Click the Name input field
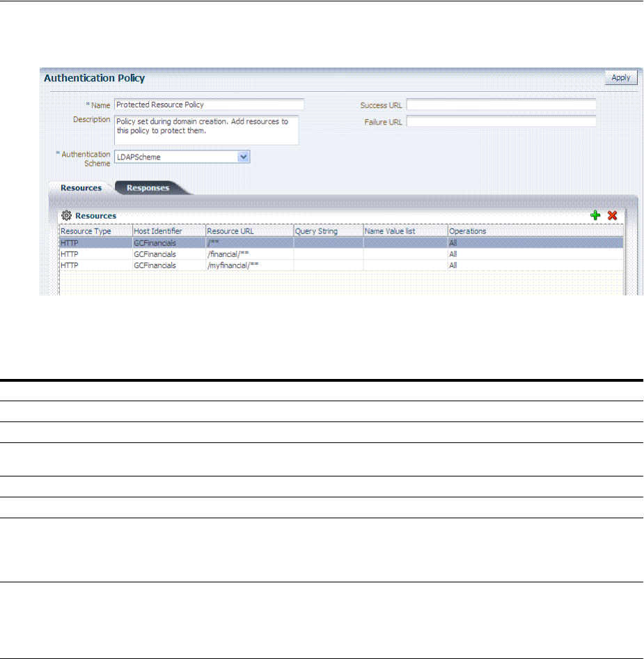Viewport: 644px width, 659px height. (209, 104)
